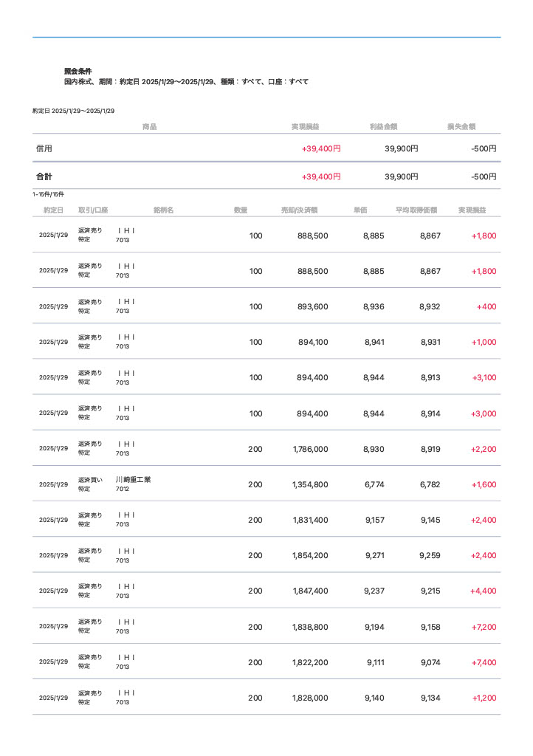Screen dimensions: 533x756
Task: Click the 損失金額 column header
Action: point(461,127)
